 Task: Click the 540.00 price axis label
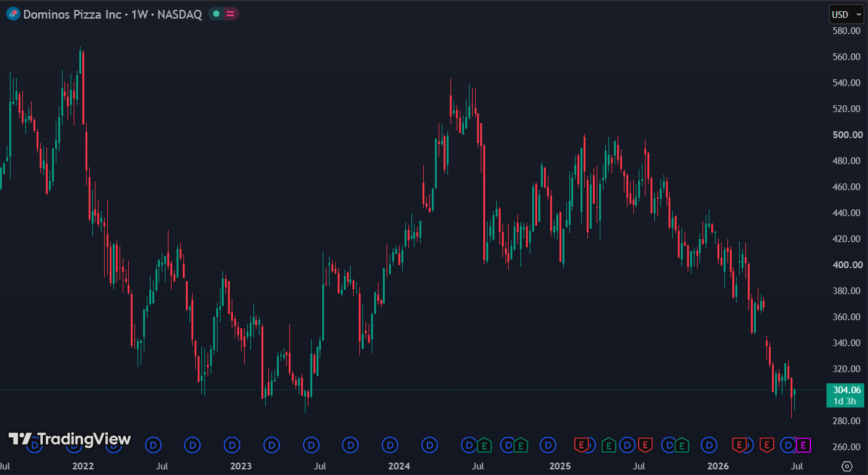point(848,82)
